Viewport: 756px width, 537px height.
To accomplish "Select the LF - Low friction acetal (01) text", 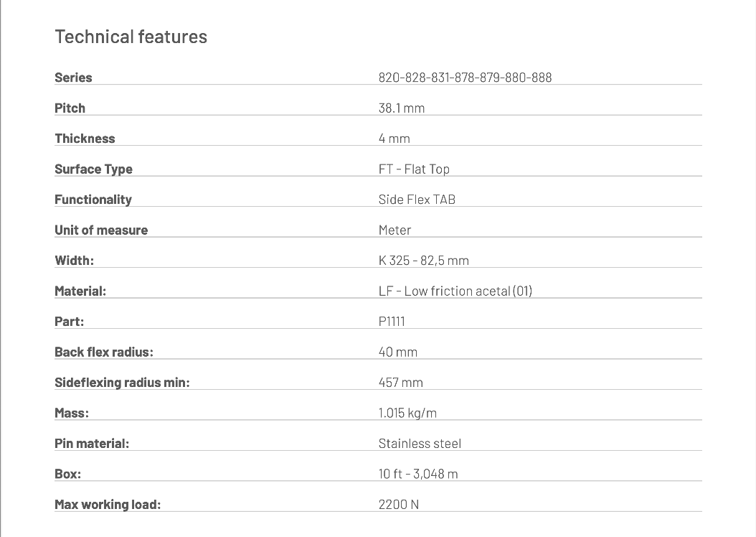I will tap(455, 291).
